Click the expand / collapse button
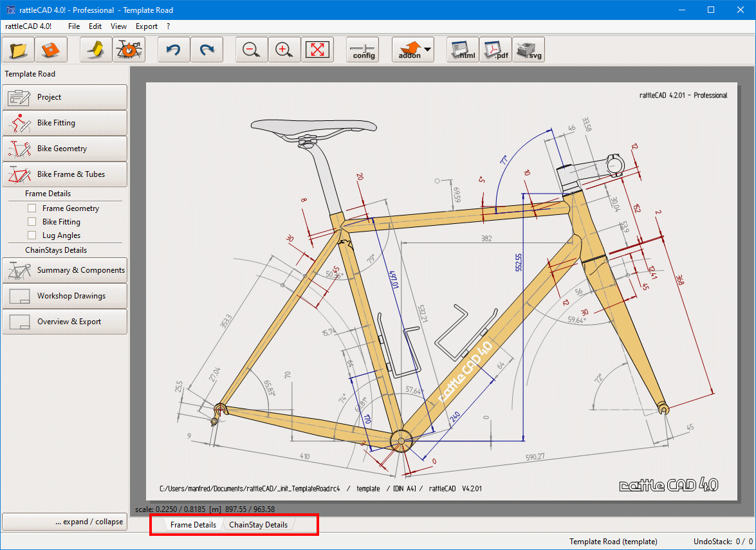Viewport: 756px width, 550px height. 64,522
